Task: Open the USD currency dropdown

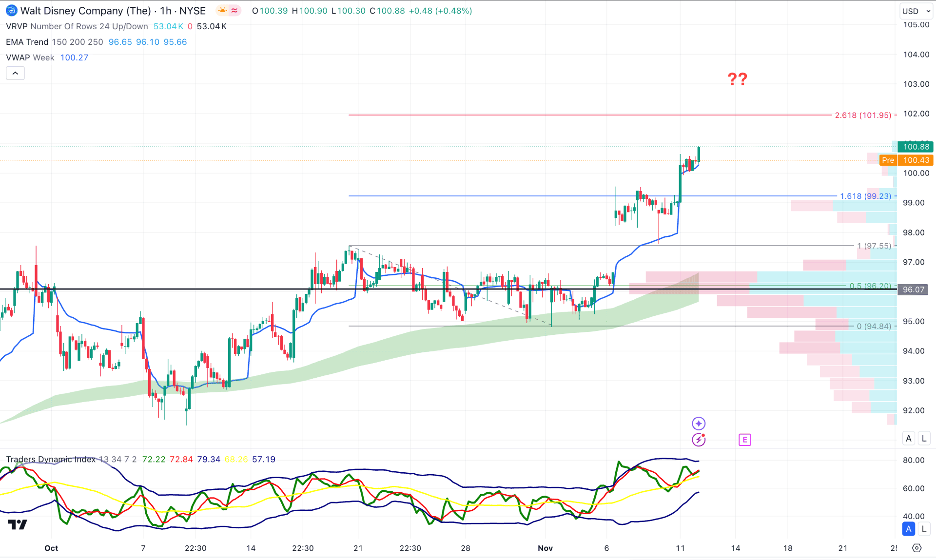Action: coord(916,11)
